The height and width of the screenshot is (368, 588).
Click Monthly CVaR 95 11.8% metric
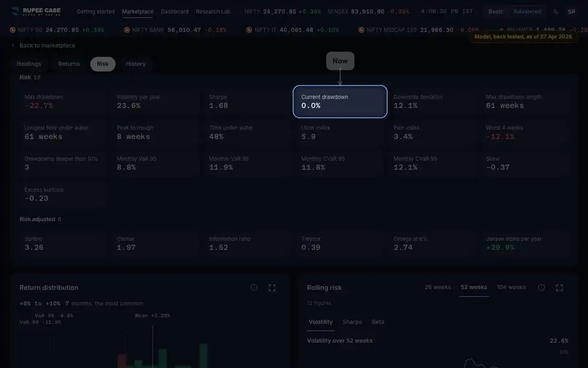339,163
